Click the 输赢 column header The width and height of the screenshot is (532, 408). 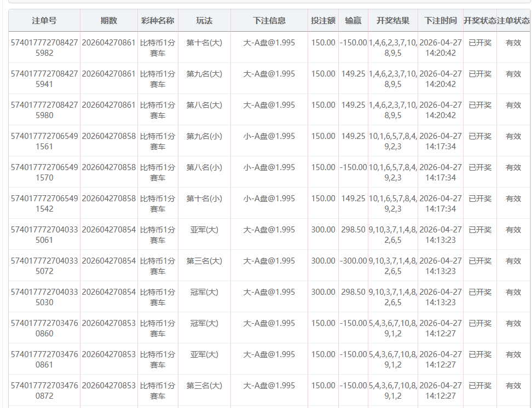click(x=353, y=21)
